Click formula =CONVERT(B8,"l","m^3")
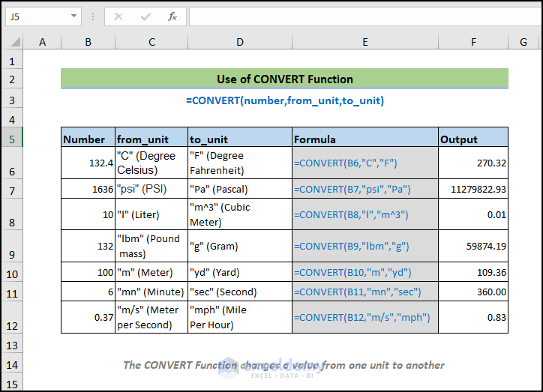543x392 pixels. click(365, 214)
